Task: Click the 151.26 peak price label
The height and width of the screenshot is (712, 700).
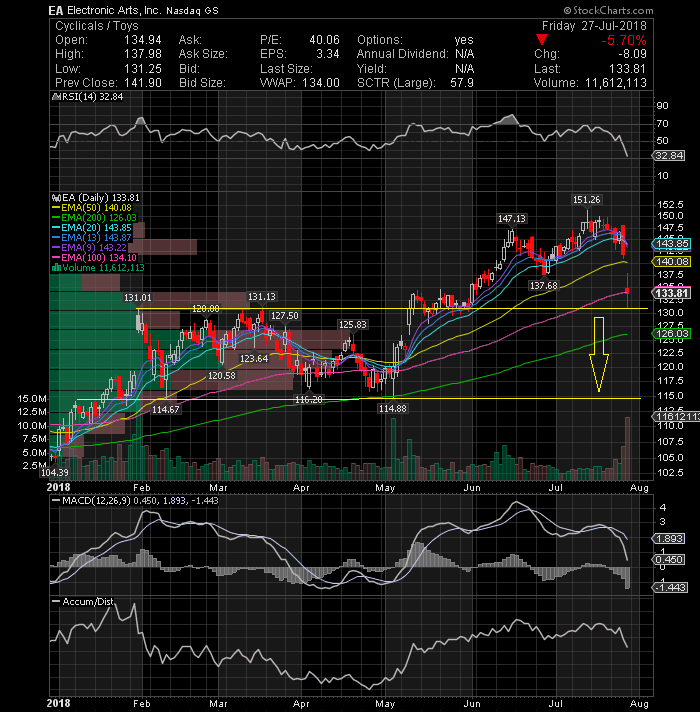Action: pyautogui.click(x=587, y=199)
